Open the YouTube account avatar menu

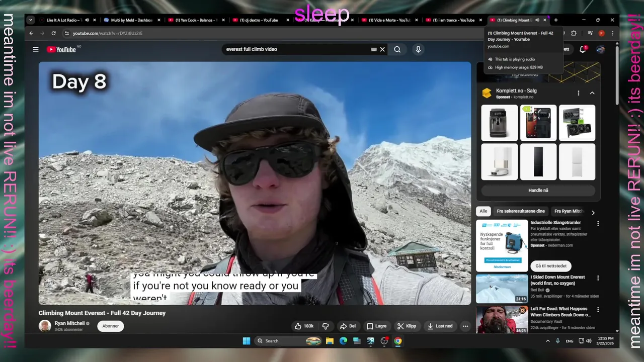click(600, 49)
